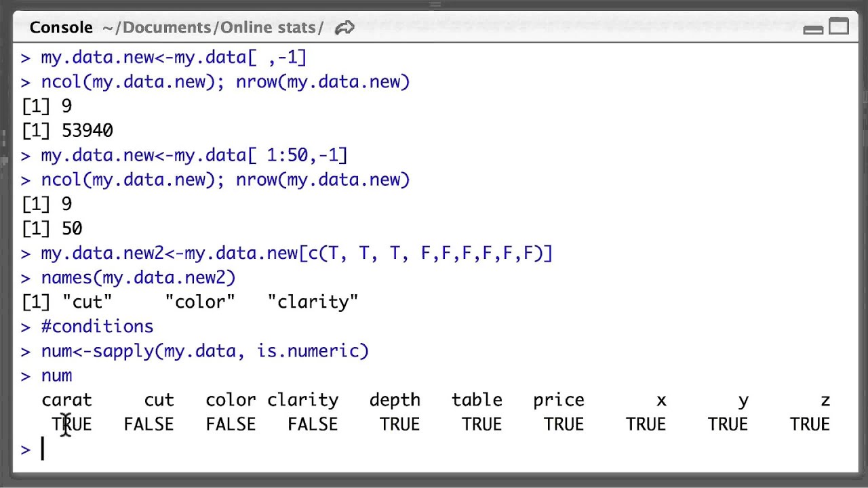Click the cut column header in num output
868x488 pixels.
pyautogui.click(x=159, y=401)
